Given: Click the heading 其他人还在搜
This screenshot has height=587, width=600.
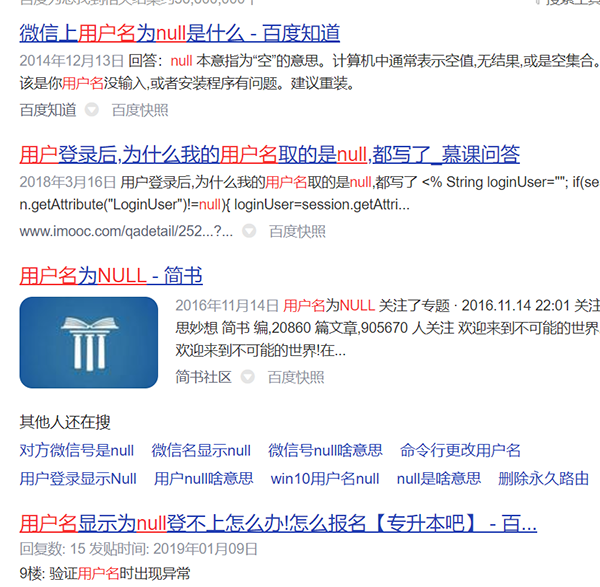Looking at the screenshot, I should pos(65,422).
